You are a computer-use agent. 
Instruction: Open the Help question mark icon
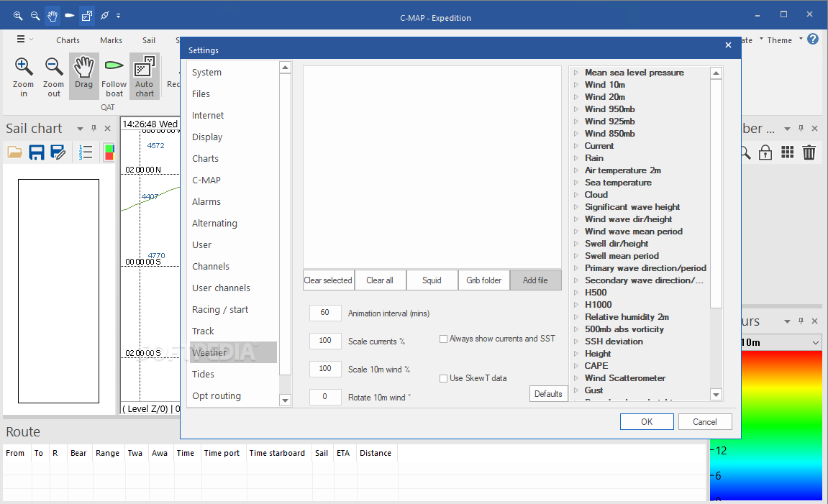pos(813,39)
